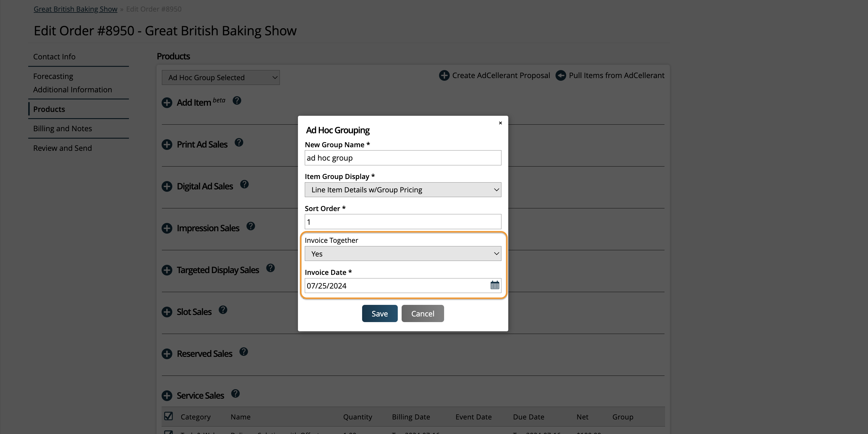868x434 pixels.
Task: Click the Pull Items from AdCellerant arrow icon
Action: coord(560,75)
